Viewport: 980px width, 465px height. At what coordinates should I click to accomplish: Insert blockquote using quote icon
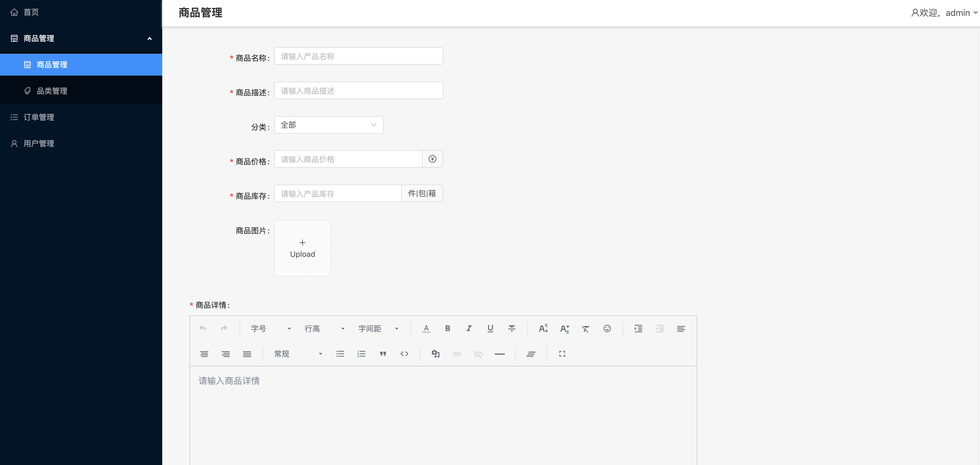click(x=383, y=354)
